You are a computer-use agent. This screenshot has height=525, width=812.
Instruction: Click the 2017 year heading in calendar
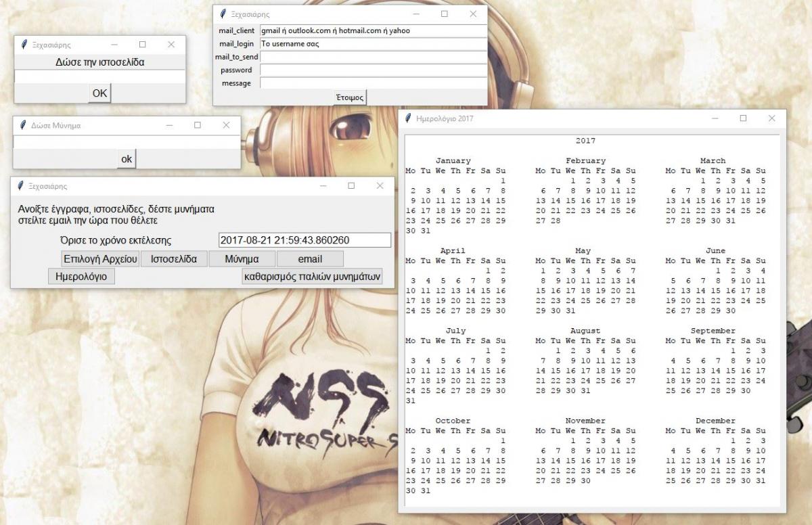pyautogui.click(x=586, y=141)
